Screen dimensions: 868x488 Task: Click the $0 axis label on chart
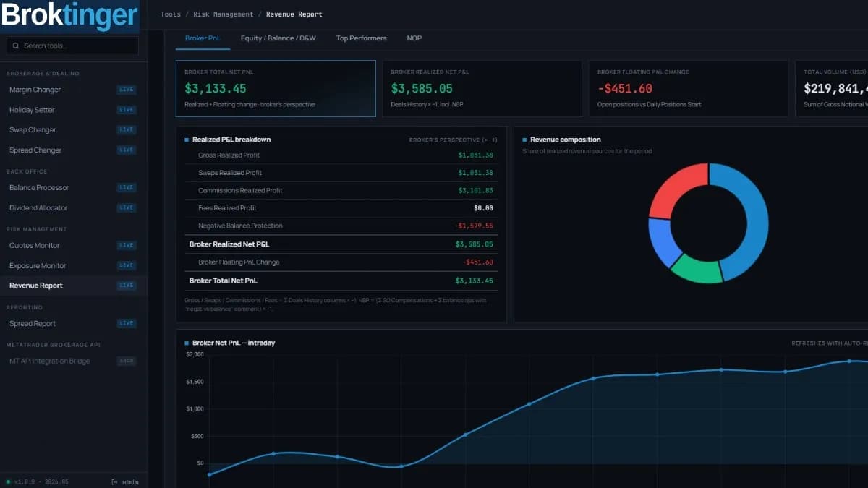(x=199, y=463)
